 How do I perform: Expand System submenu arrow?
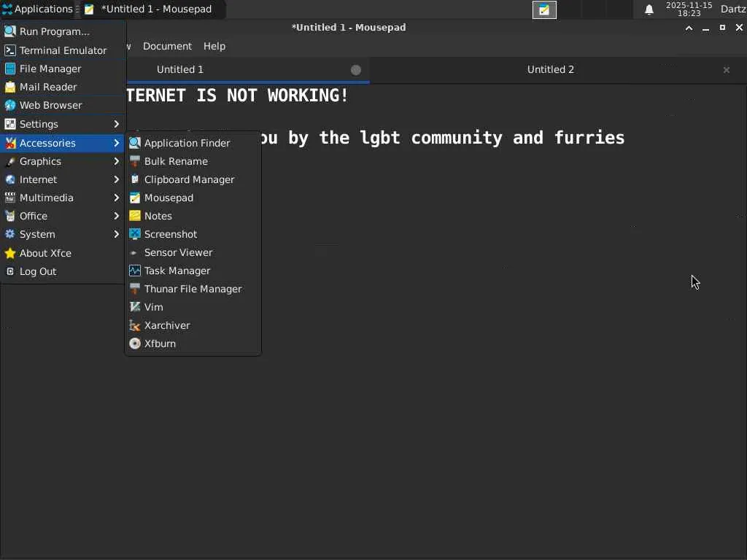tap(116, 234)
